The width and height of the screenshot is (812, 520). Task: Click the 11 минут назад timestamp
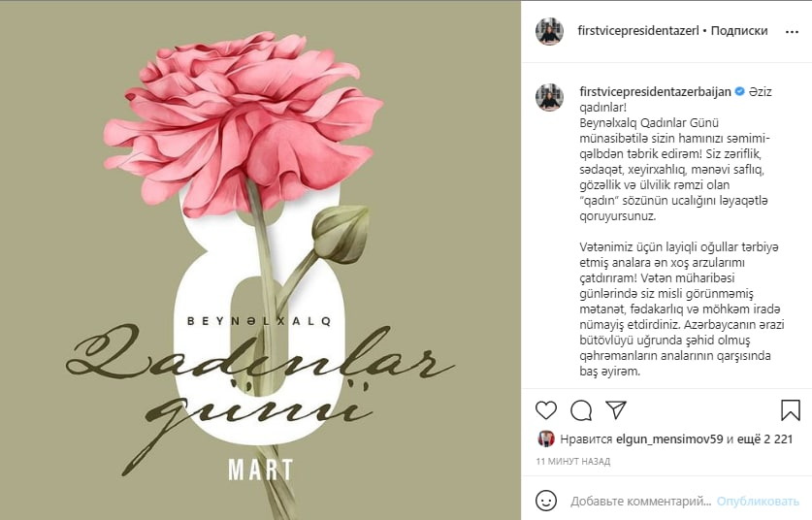click(x=572, y=461)
